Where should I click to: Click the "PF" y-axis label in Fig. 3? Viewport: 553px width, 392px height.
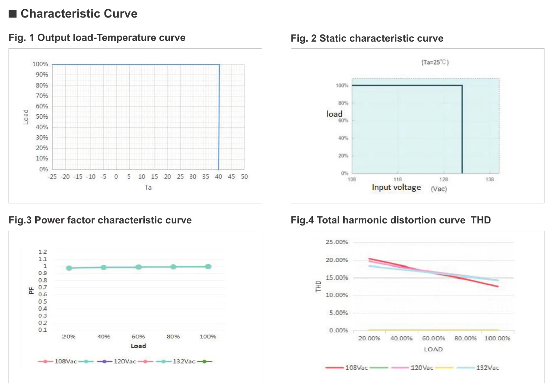pos(31,291)
